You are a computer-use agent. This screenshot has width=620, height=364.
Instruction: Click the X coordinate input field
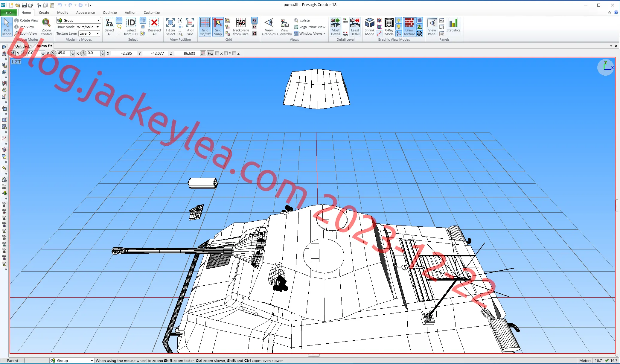point(124,54)
